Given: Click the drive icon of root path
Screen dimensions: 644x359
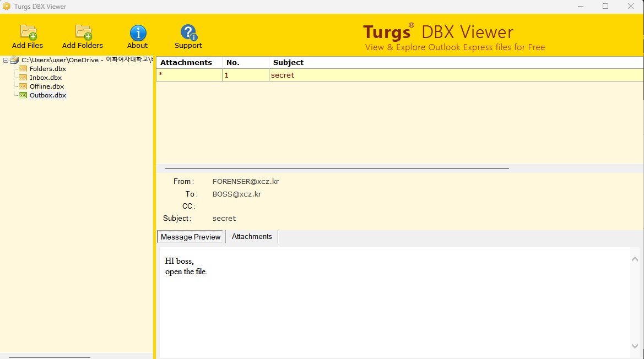Looking at the screenshot, I should (x=14, y=60).
